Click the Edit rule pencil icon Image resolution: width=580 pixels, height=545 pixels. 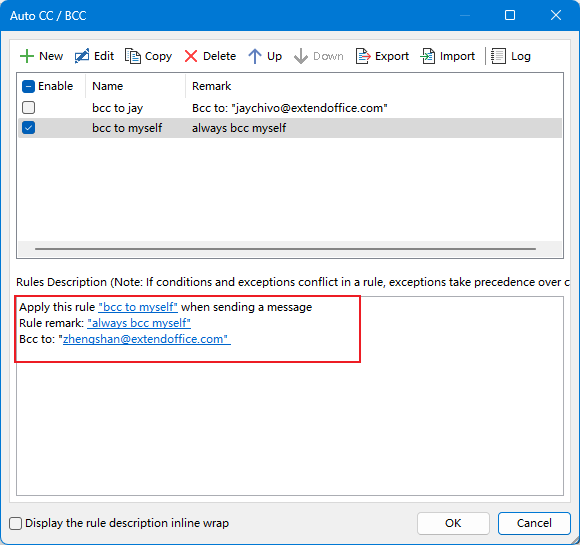pyautogui.click(x=82, y=56)
